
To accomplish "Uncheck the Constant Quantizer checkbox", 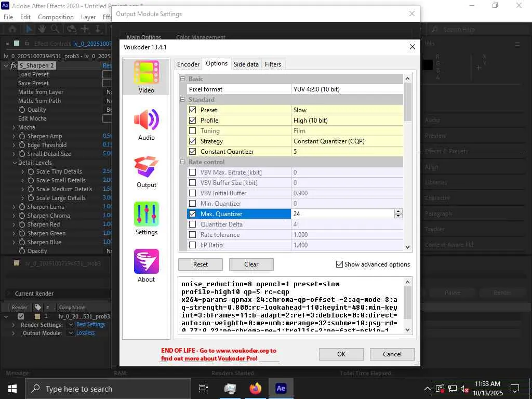I will tap(192, 152).
